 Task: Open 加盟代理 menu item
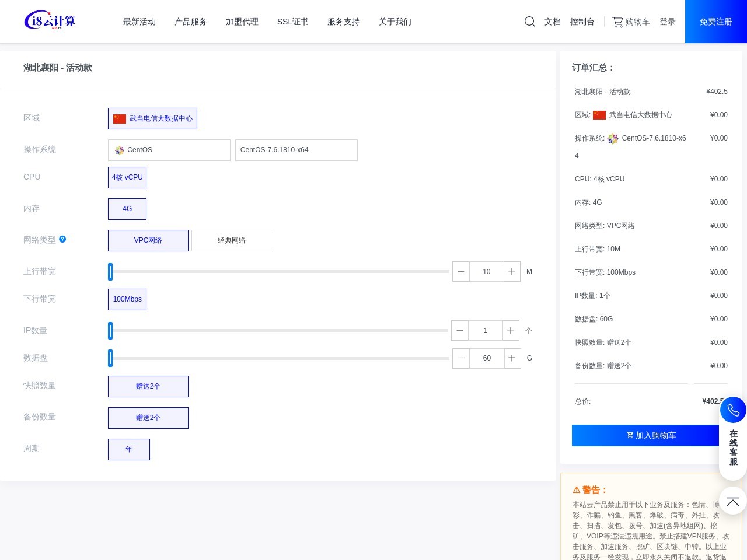pyautogui.click(x=242, y=22)
